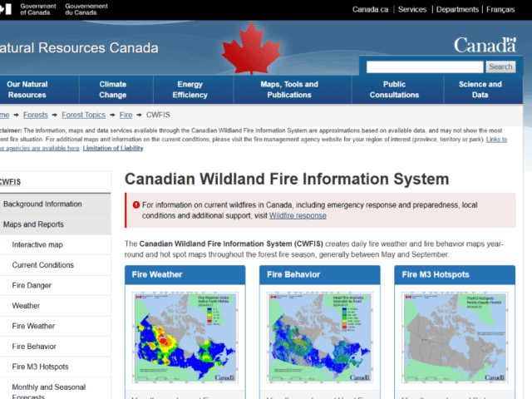Follow the Forests breadcrumb link
This screenshot has height=399, width=532.
tap(36, 115)
